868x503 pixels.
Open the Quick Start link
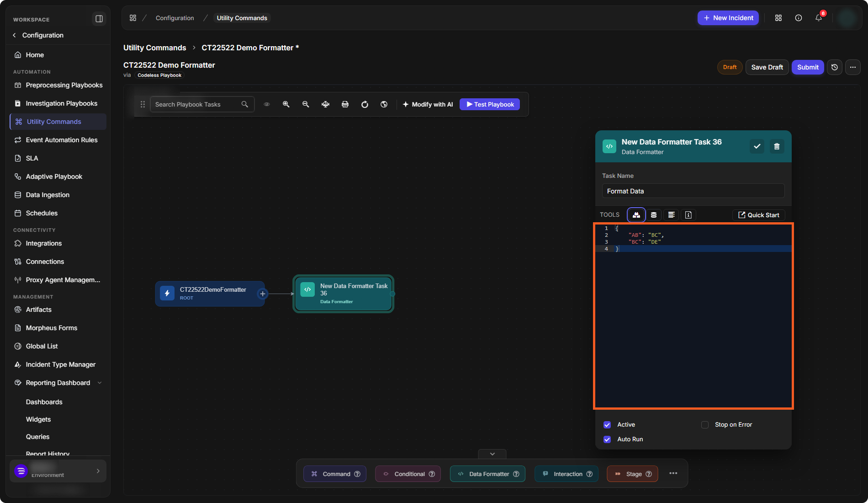tap(759, 215)
